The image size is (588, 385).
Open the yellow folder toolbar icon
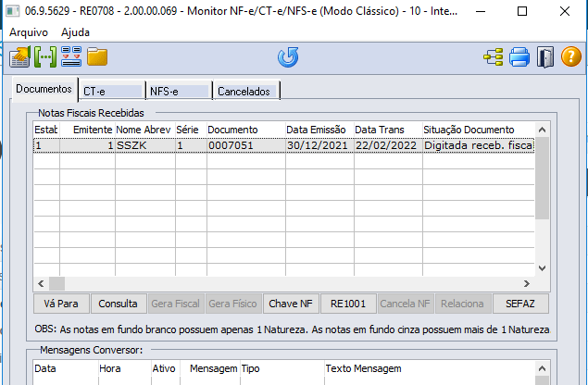97,57
